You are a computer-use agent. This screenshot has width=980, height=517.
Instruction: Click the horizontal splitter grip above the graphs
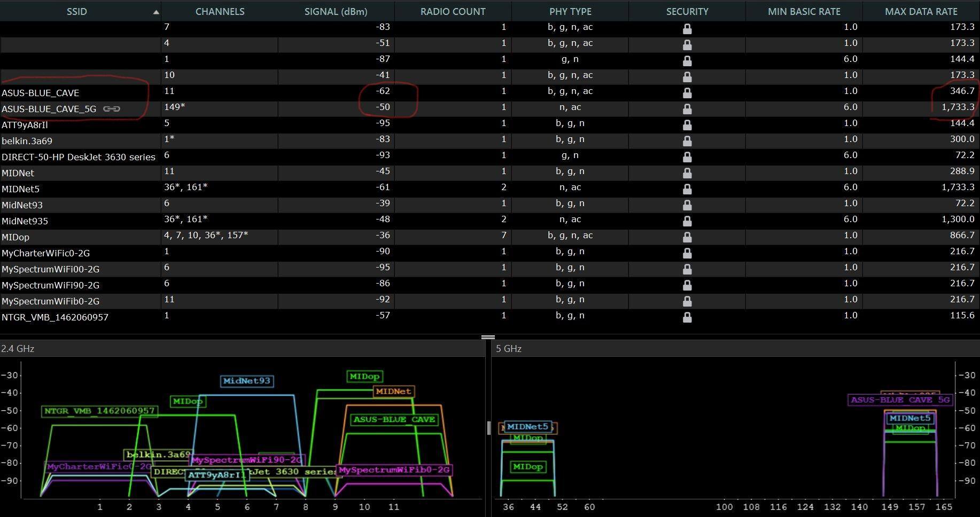488,337
